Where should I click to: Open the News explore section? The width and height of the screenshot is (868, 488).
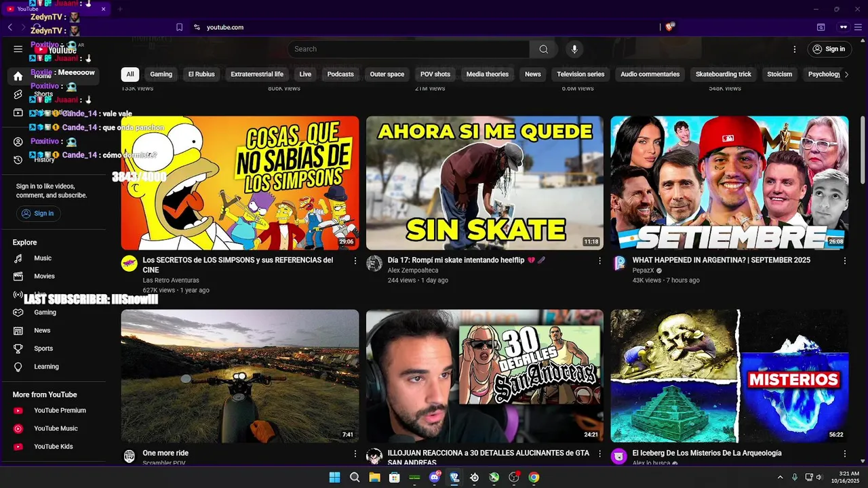click(x=42, y=331)
